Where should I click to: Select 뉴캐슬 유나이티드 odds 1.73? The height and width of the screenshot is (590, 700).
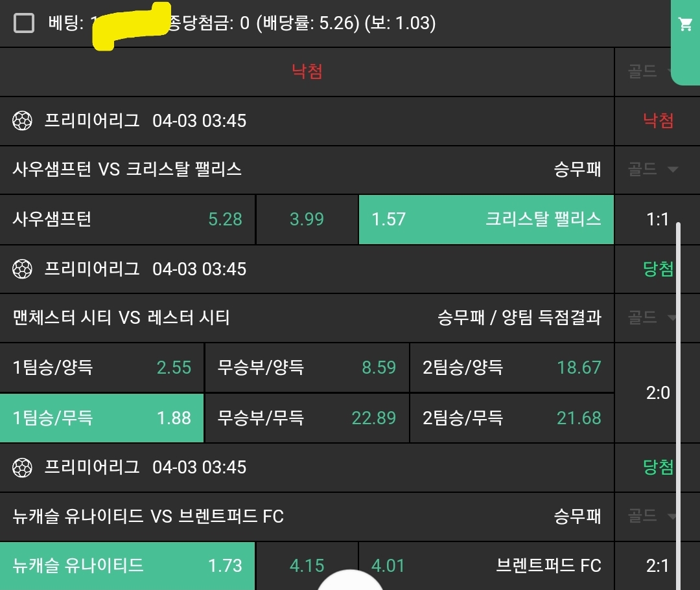click(128, 565)
